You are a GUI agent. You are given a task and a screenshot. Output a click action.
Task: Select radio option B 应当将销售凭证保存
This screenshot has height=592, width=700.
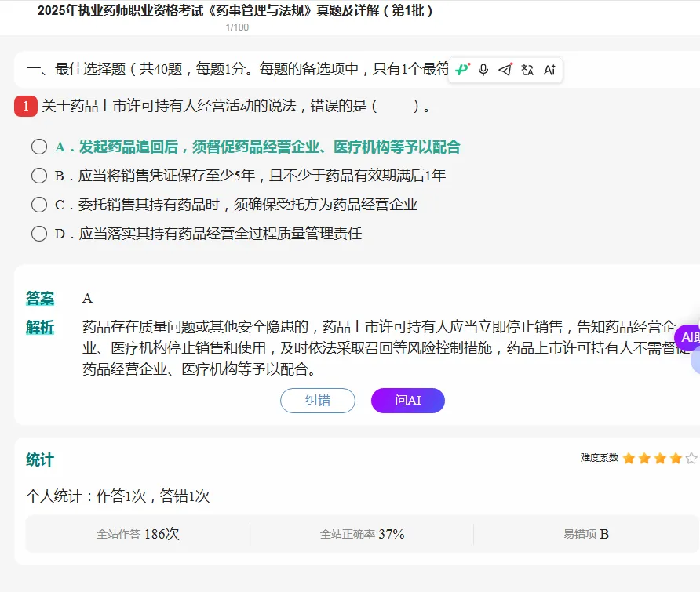tap(39, 176)
